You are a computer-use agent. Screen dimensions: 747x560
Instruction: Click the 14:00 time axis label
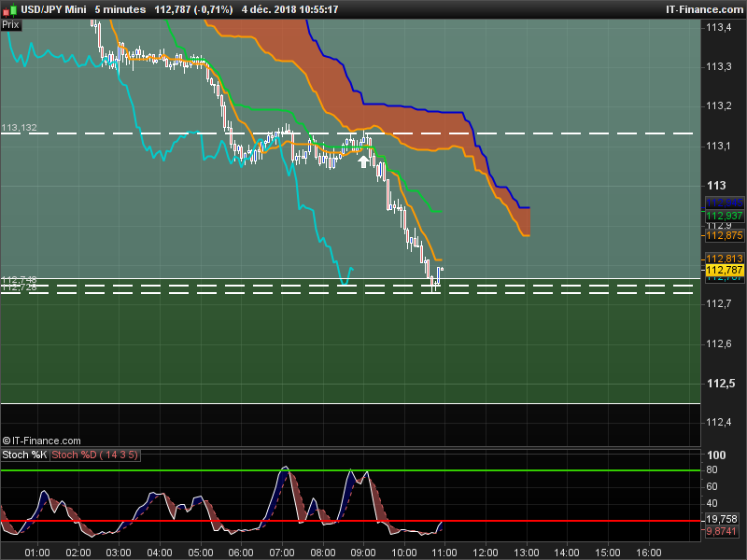(568, 553)
